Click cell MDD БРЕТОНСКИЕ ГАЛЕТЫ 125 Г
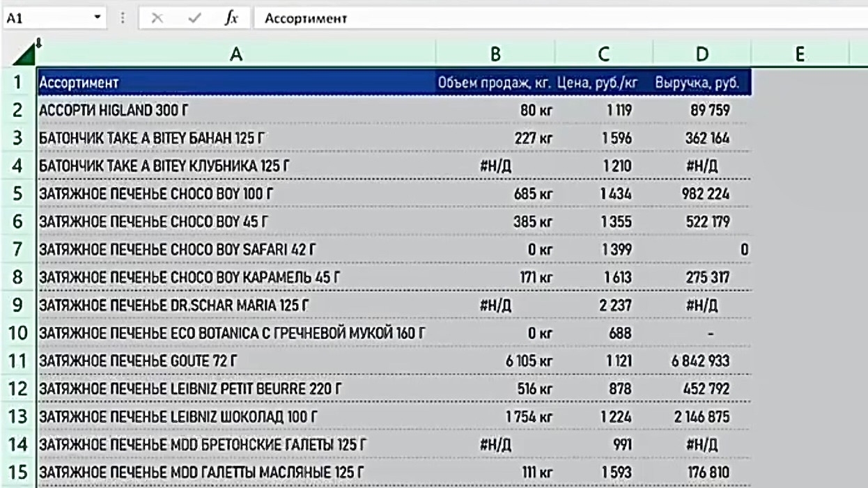868x488 pixels. pos(236,445)
